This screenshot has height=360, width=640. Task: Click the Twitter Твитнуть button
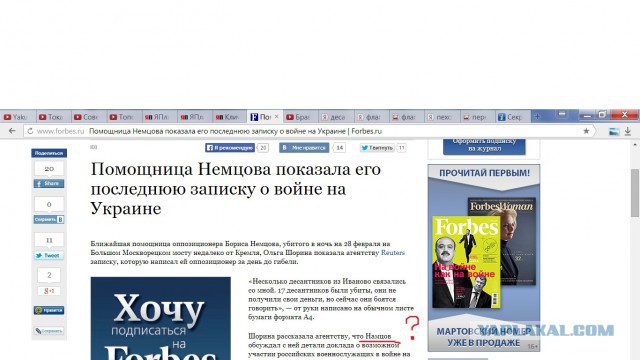[377, 148]
